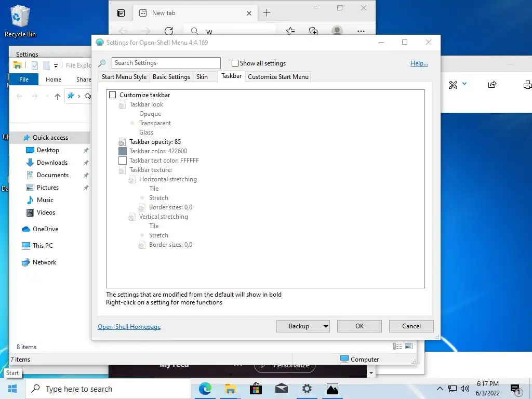Switch to the Basic Settings tab
Screen dimensions: 532x399
171,77
